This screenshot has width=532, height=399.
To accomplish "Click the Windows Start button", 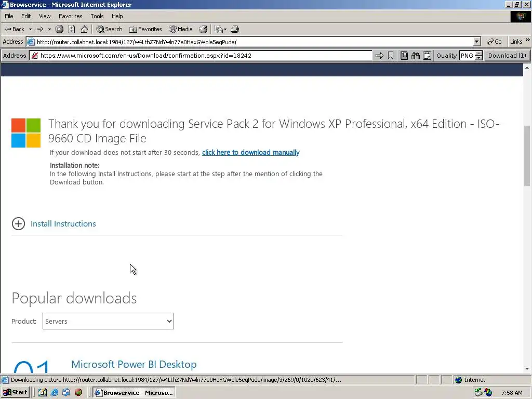I will pyautogui.click(x=15, y=393).
